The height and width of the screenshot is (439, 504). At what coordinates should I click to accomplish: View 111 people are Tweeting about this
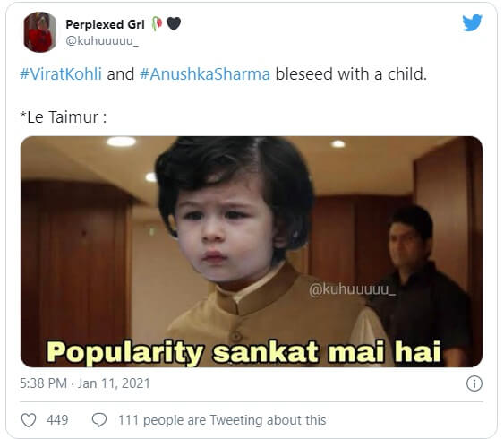click(x=222, y=420)
